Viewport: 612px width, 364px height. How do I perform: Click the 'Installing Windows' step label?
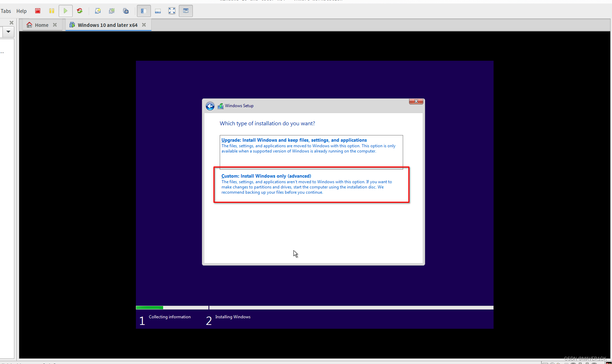point(233,317)
